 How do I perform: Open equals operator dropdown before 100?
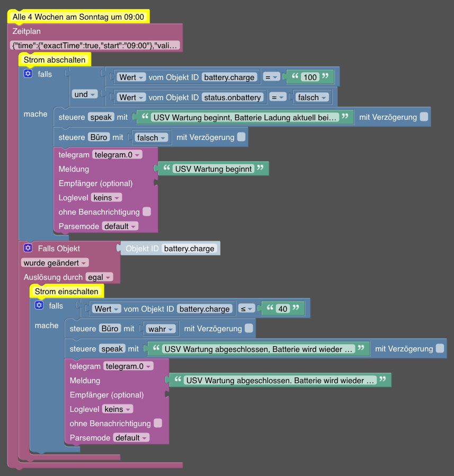coord(271,77)
